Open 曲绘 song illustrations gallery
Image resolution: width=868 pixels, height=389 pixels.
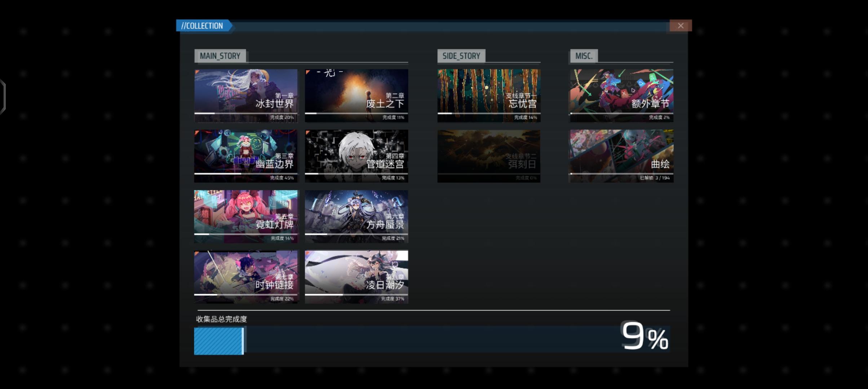621,156
